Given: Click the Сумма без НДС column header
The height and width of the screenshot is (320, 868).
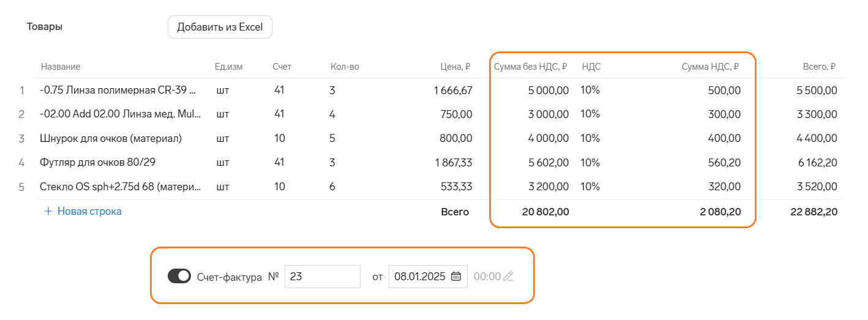Looking at the screenshot, I should click(x=531, y=67).
